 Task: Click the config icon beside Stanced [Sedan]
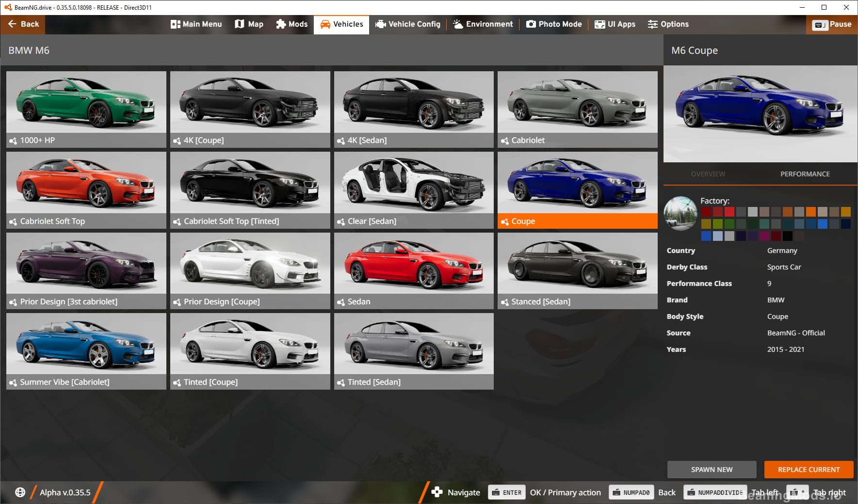click(504, 302)
